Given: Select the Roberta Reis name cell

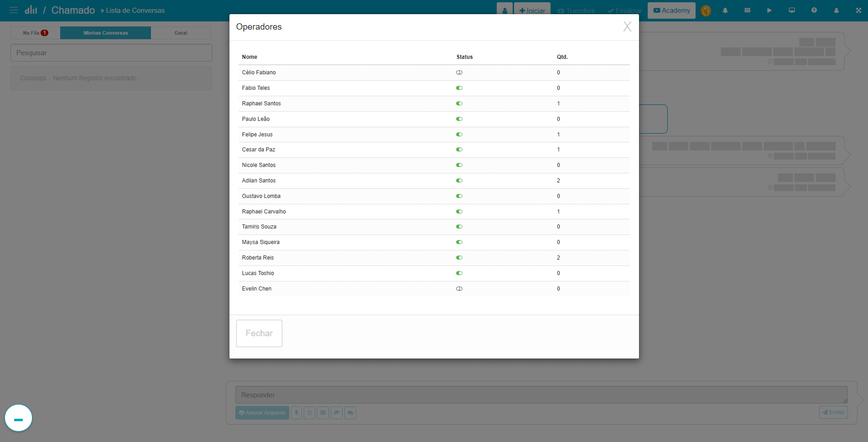Looking at the screenshot, I should point(258,258).
